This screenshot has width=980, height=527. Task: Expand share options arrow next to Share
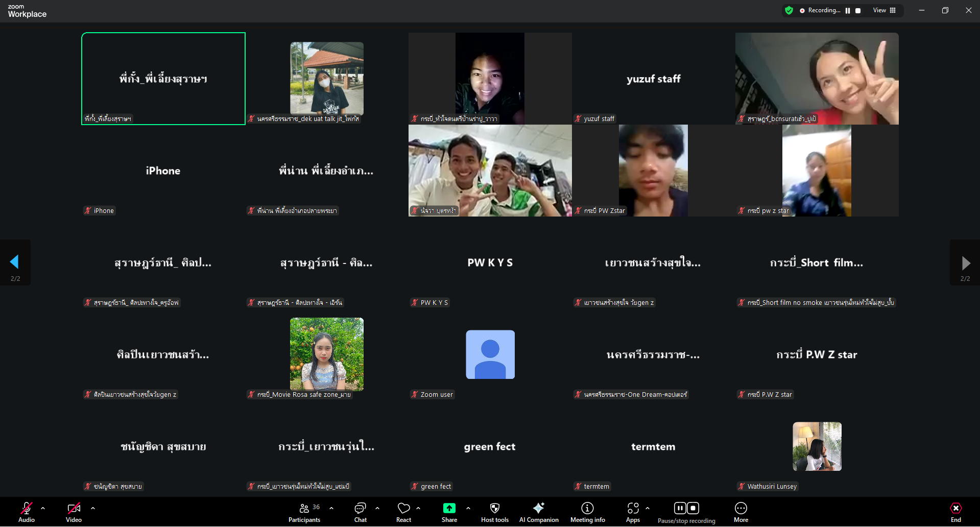tap(468, 508)
